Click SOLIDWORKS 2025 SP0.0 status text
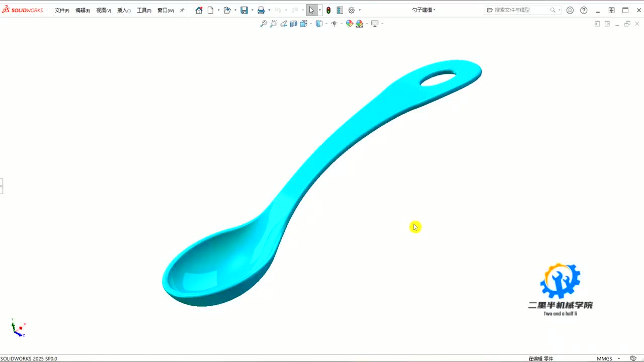The width and height of the screenshot is (644, 362). 29,358
